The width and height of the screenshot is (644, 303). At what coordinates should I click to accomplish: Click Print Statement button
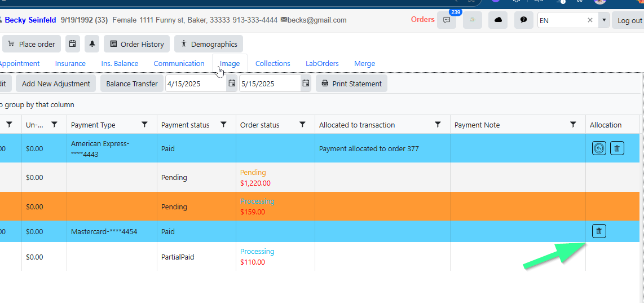351,84
